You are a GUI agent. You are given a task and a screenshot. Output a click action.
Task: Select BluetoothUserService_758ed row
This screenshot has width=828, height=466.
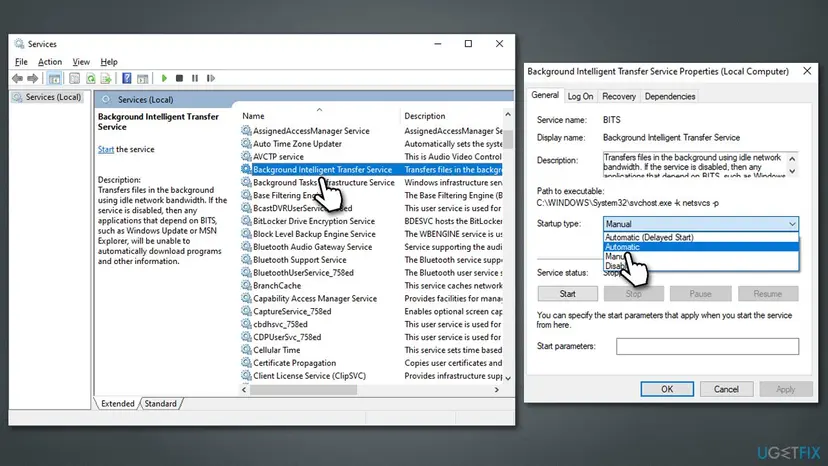(x=371, y=273)
